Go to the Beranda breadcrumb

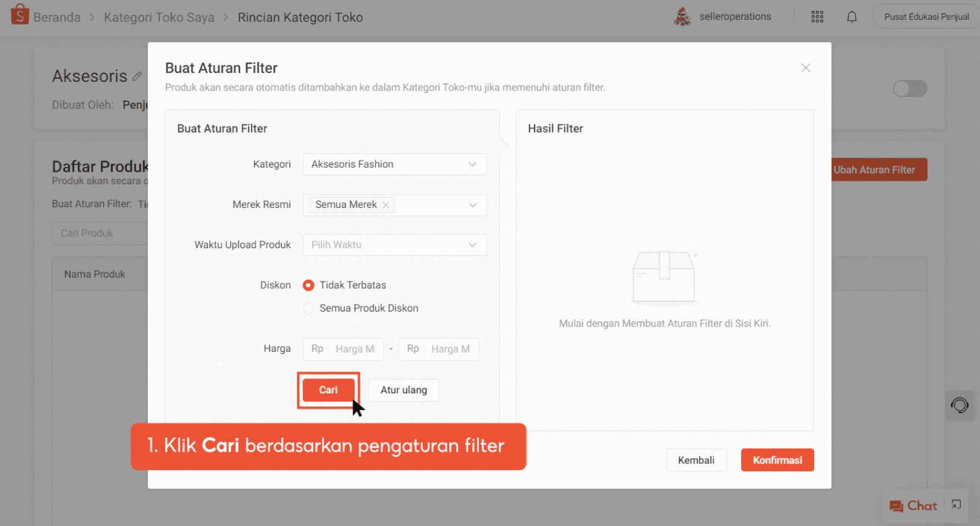[57, 17]
